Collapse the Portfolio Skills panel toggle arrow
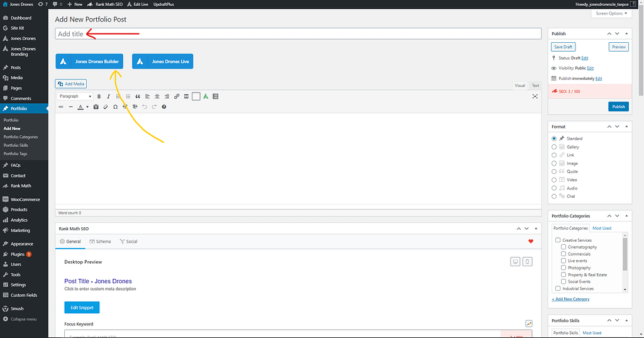The width and height of the screenshot is (644, 338). coord(626,320)
